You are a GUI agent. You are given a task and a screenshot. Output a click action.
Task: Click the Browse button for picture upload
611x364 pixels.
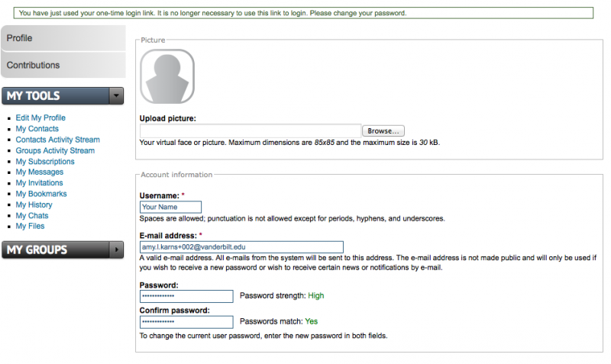coord(383,131)
